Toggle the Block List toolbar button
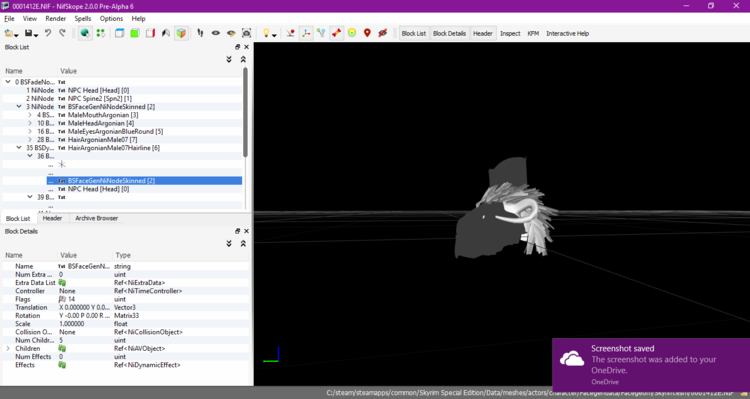The image size is (750, 399). coord(414,33)
